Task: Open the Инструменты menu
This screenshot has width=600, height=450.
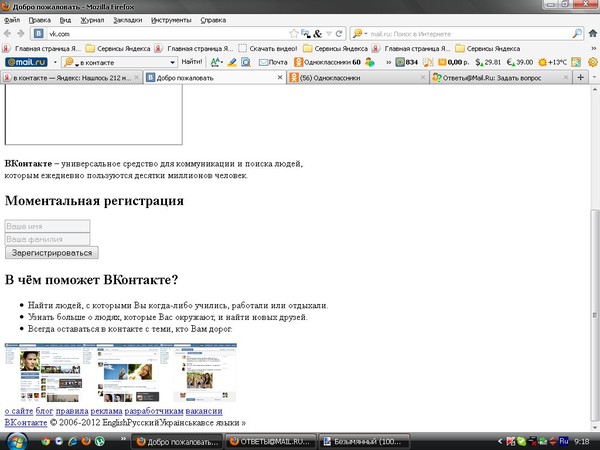Action: (171, 20)
